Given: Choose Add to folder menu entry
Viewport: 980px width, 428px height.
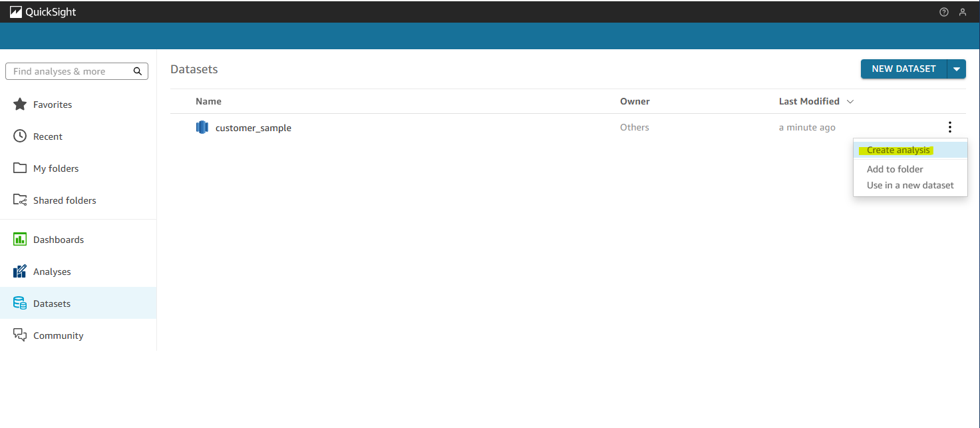Looking at the screenshot, I should click(x=910, y=169).
